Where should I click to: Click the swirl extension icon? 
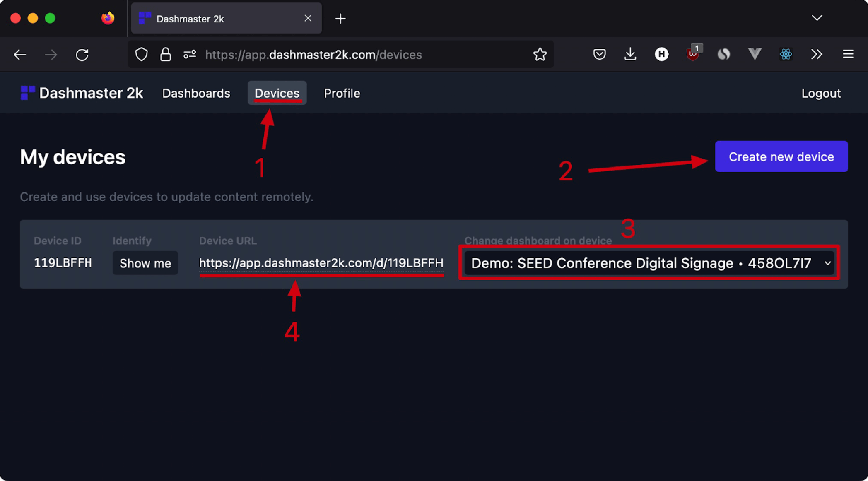[724, 54]
